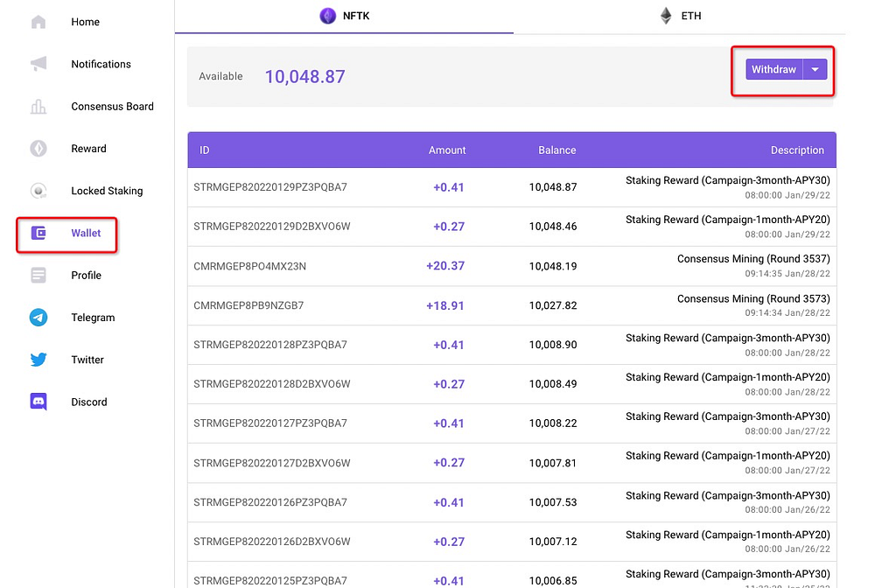Image resolution: width=896 pixels, height=588 pixels.
Task: Click the +20.37 amount
Action: click(445, 266)
